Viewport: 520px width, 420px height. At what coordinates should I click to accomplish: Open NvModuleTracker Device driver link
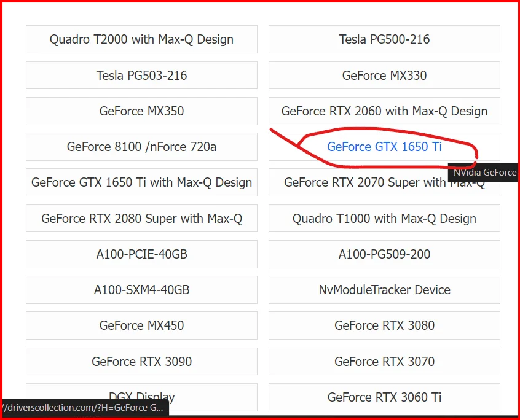(x=384, y=290)
